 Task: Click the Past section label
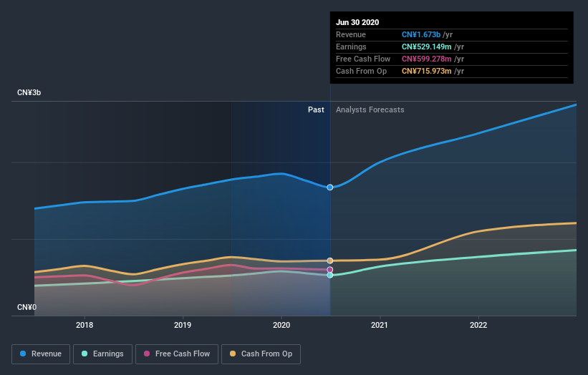pyautogui.click(x=316, y=109)
